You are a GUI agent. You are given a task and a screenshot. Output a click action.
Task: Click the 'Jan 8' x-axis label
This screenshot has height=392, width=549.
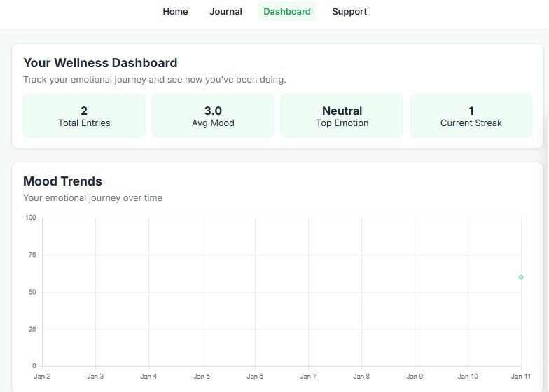pos(361,377)
